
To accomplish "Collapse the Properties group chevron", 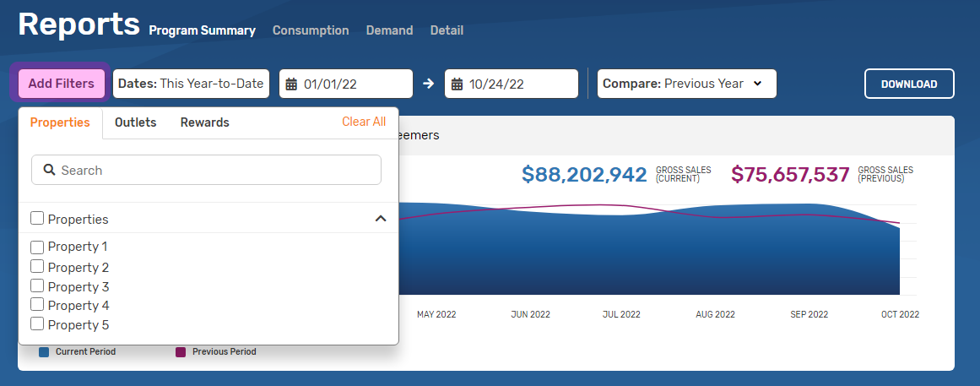I will 381,218.
